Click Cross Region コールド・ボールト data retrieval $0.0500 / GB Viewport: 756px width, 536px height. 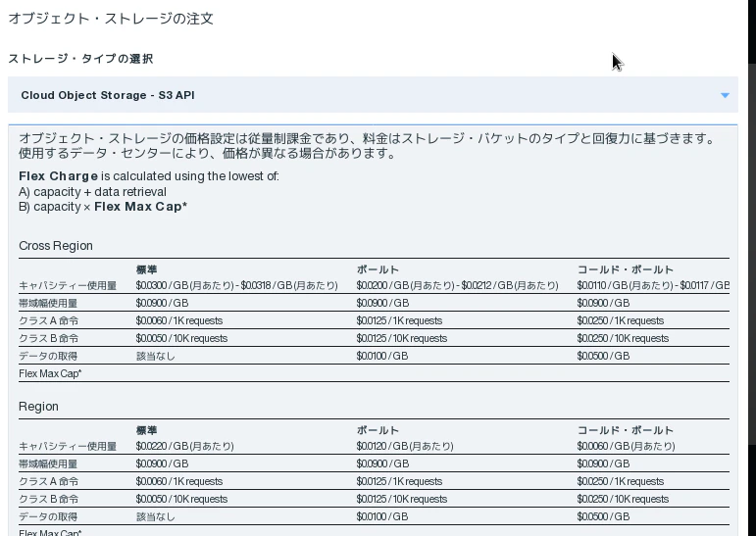[x=603, y=356]
